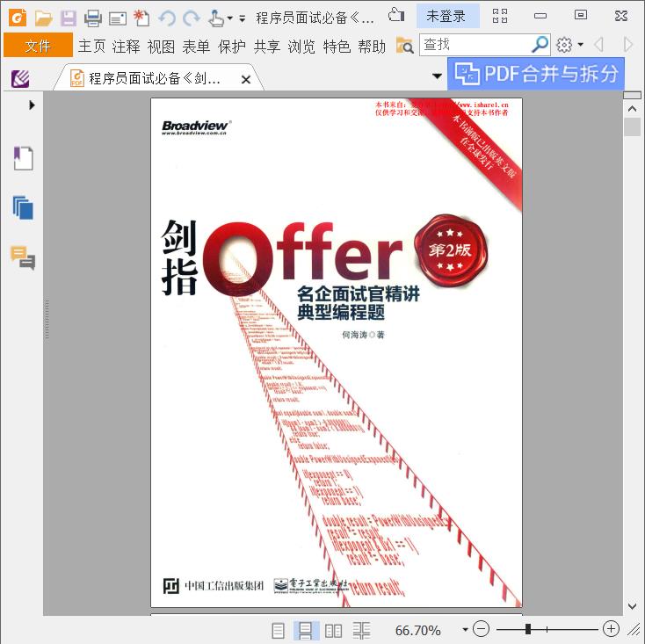Expand the left navigation panel arrow
This screenshot has width=645, height=644.
click(x=33, y=105)
